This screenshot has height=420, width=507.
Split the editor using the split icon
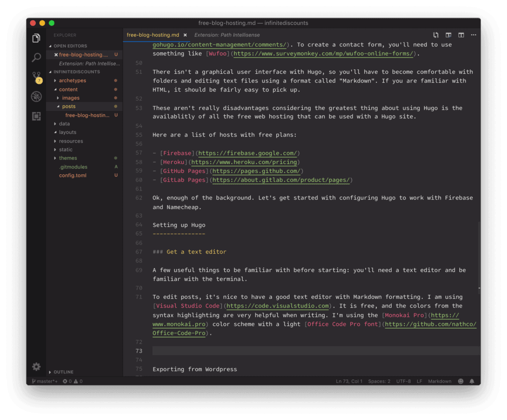click(x=461, y=35)
